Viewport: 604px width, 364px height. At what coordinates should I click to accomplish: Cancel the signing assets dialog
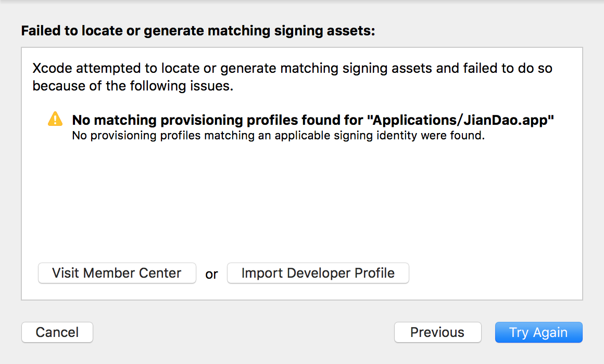(x=57, y=332)
